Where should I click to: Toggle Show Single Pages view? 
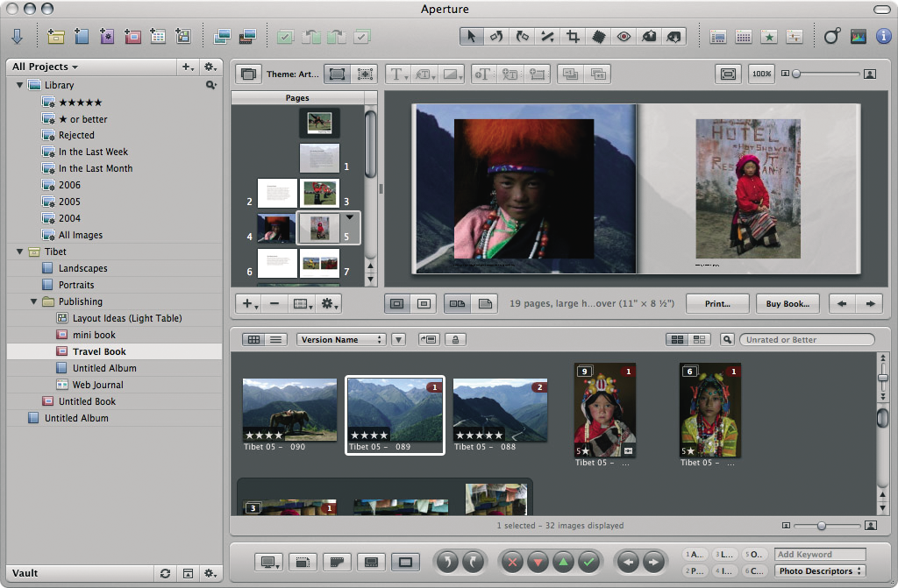pyautogui.click(x=484, y=303)
